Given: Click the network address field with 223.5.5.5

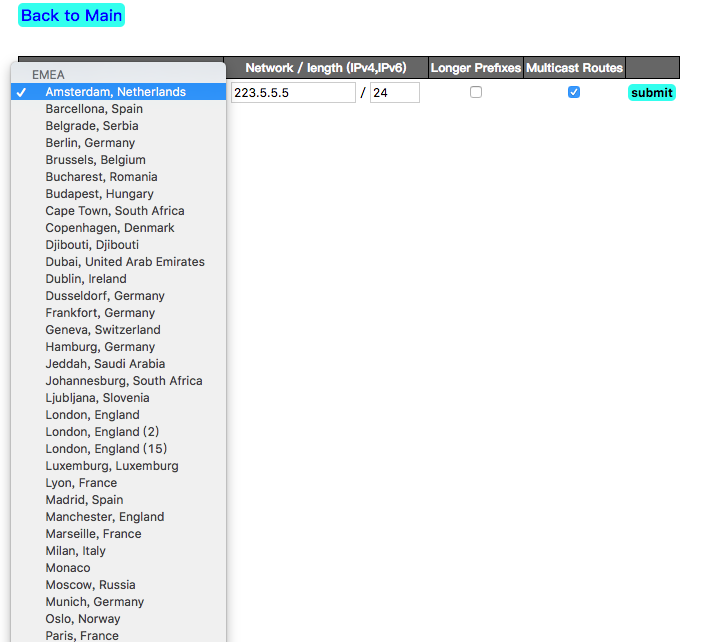Looking at the screenshot, I should 293,93.
